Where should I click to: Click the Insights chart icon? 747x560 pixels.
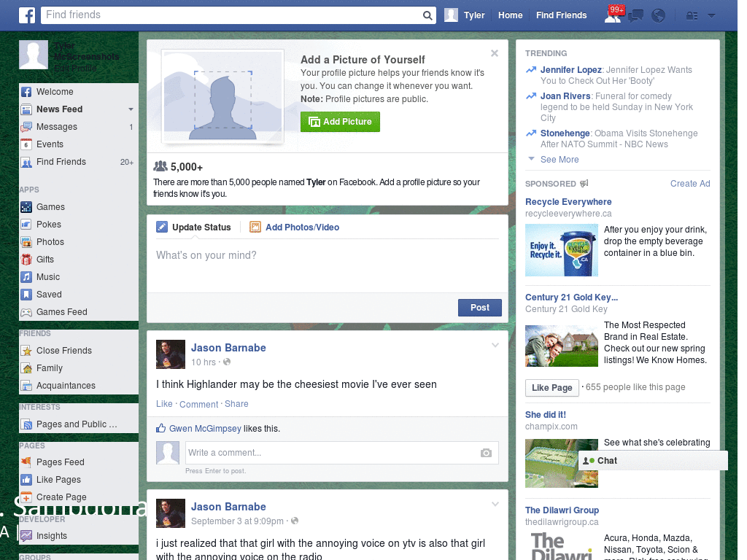[x=26, y=536]
